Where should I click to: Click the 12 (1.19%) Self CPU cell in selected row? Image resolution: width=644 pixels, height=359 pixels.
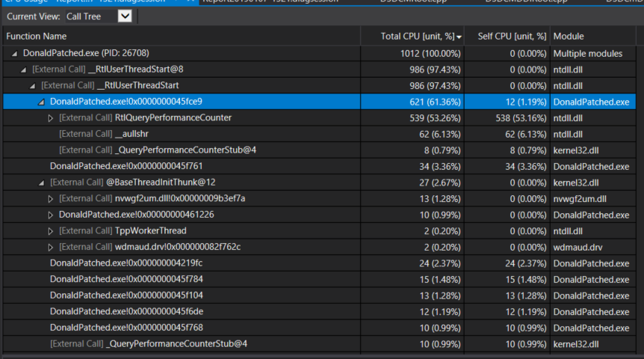[x=507, y=102]
